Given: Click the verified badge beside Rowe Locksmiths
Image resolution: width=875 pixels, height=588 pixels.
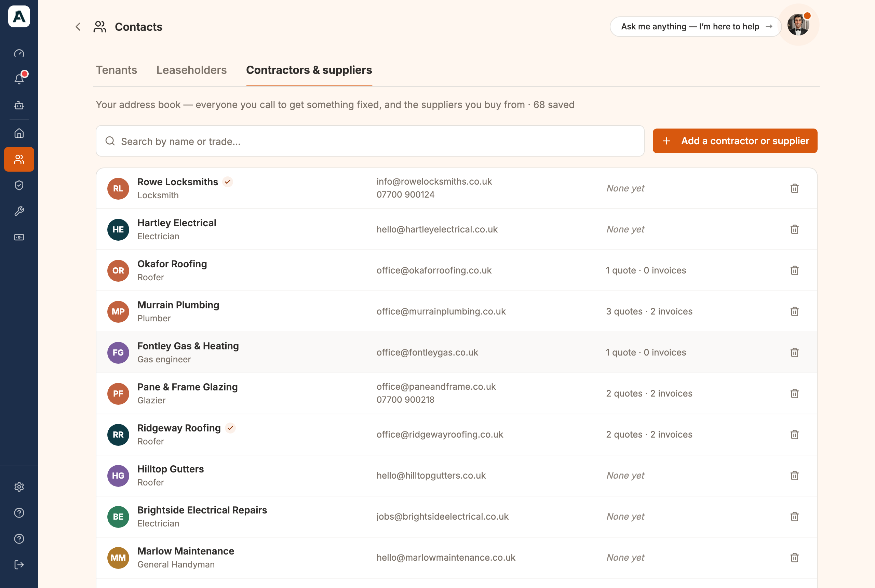Looking at the screenshot, I should (228, 182).
